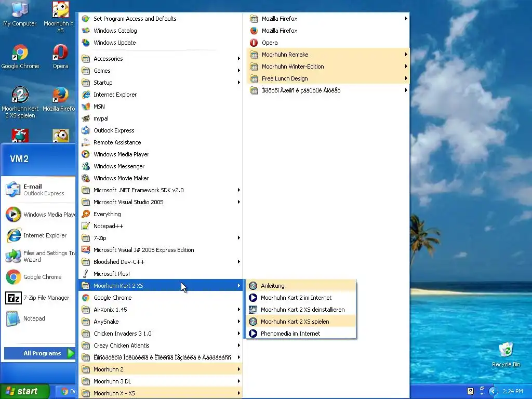Open the Moorhuhn X - XS folder entry
This screenshot has width=532, height=399.
161,393
